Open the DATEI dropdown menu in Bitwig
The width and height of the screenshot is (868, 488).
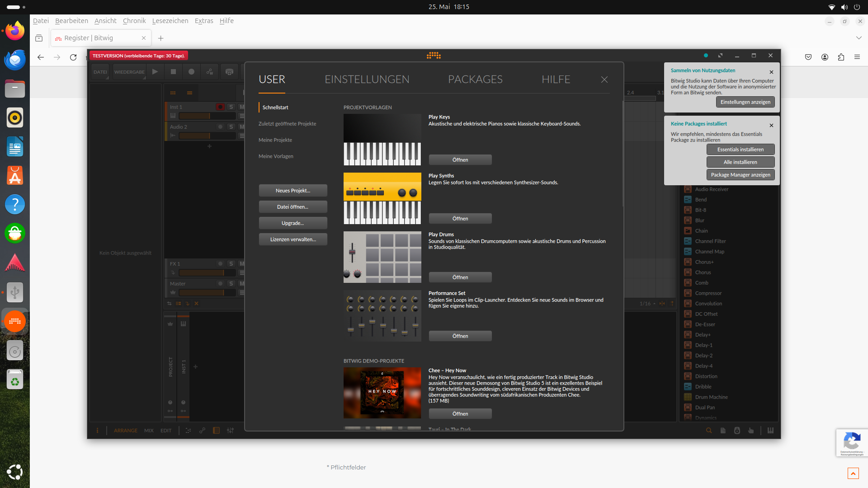[x=100, y=72]
